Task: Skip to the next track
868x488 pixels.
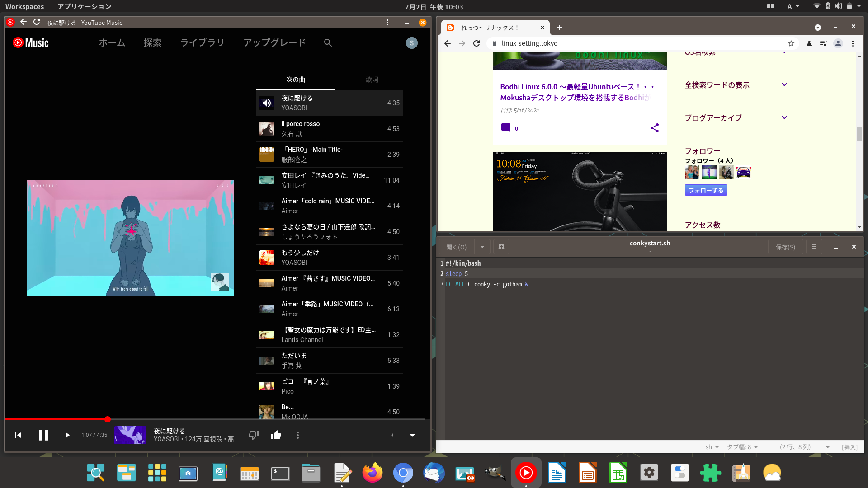Action: click(69, 435)
